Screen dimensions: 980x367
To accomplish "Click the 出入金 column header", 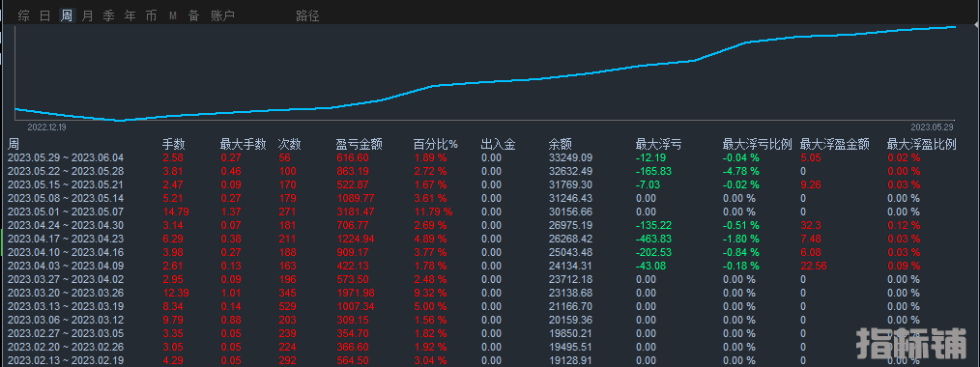I will (x=498, y=144).
